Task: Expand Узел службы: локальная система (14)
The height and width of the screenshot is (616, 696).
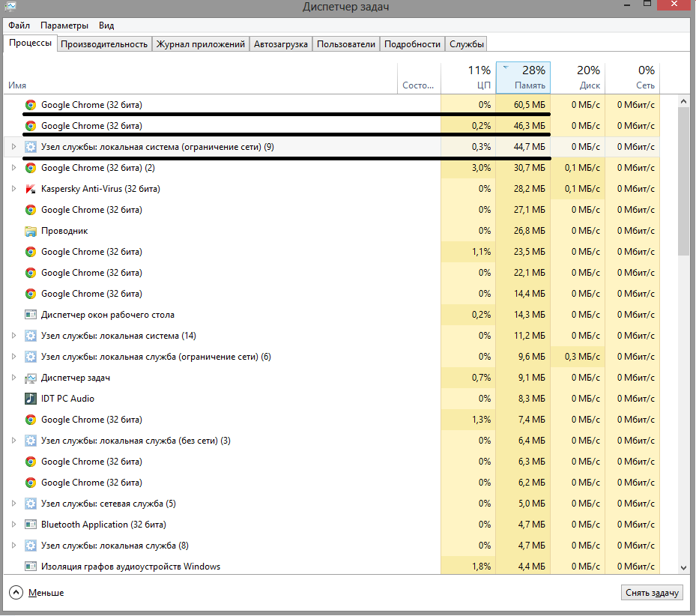Action: (x=13, y=336)
